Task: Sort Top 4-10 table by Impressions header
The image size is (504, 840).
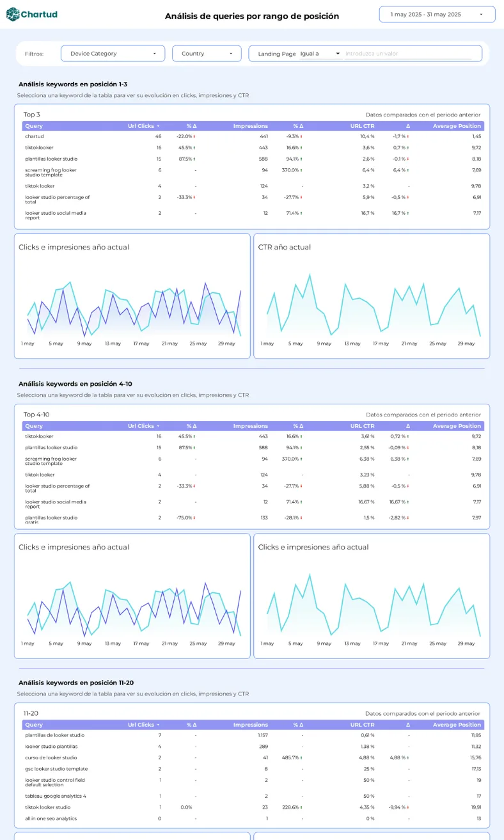Action: [251, 426]
